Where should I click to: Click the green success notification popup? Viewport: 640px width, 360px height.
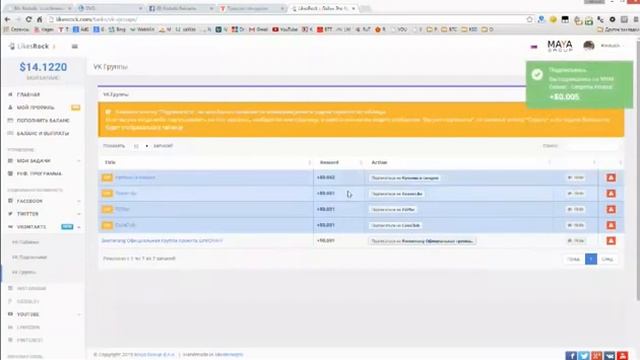coord(579,84)
